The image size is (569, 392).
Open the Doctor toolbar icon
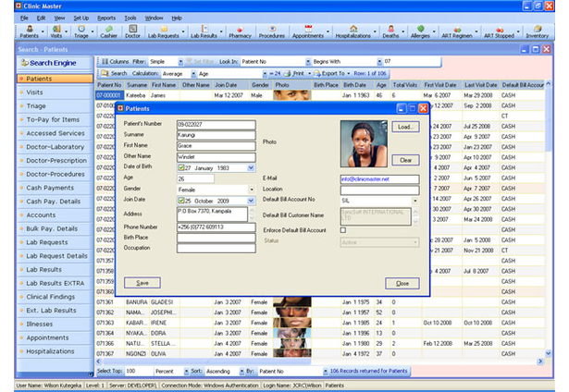132,32
